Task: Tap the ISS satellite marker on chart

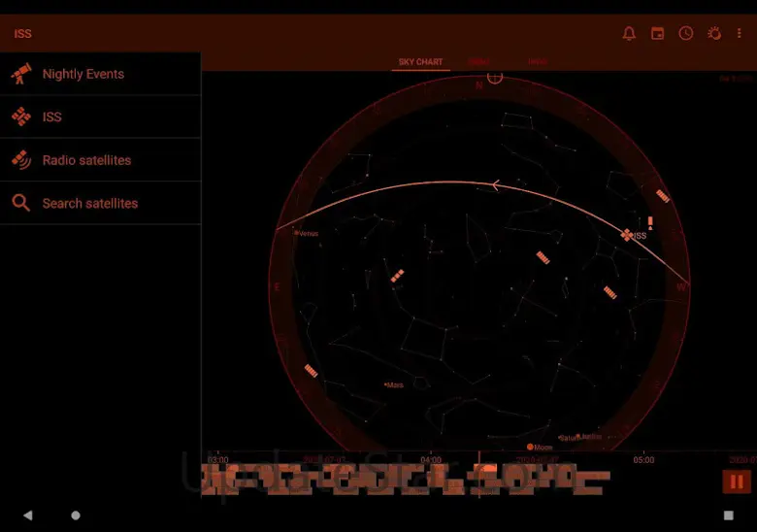Action: (627, 235)
